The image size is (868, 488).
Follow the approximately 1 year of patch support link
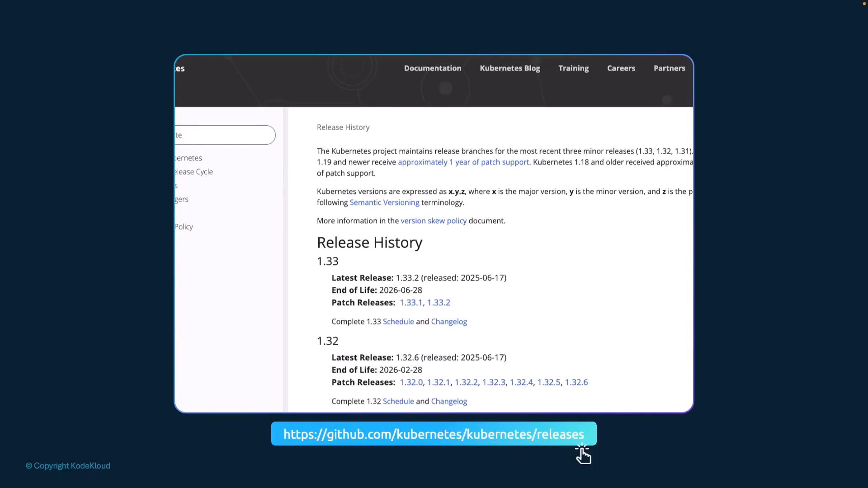463,162
